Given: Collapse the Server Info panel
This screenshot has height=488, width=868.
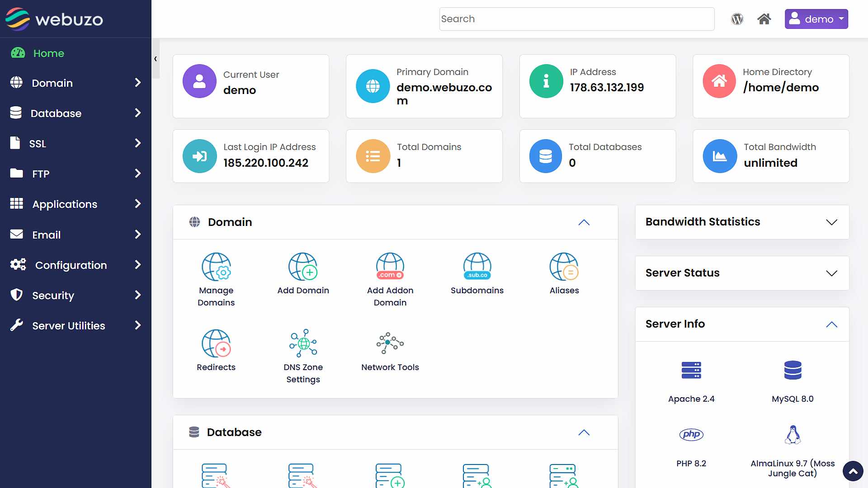Looking at the screenshot, I should pyautogui.click(x=832, y=324).
